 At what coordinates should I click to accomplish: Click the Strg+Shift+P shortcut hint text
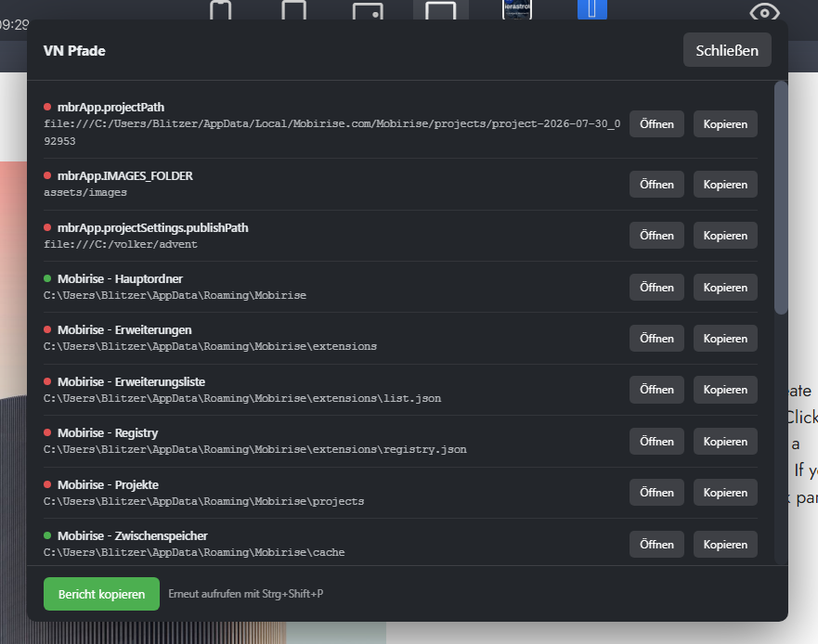pos(246,593)
